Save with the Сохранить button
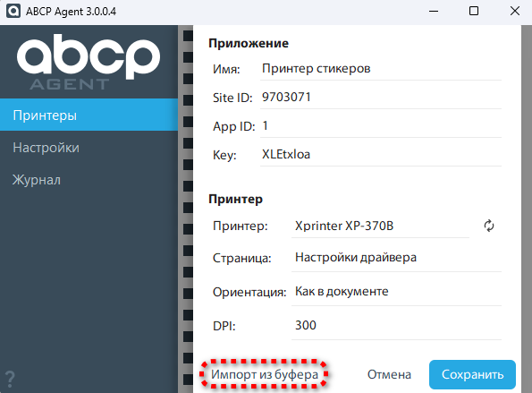The height and width of the screenshot is (393, 532). pos(472,374)
